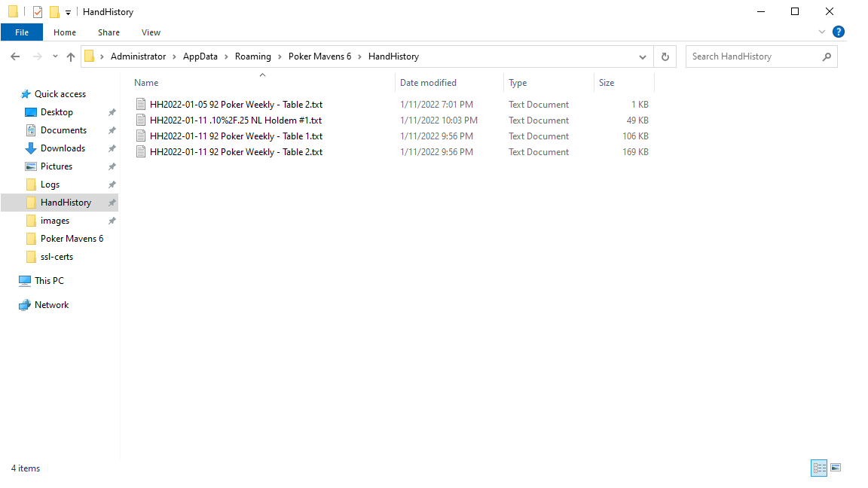Viewport: 868px width, 488px height.
Task: Switch to Large icons view layout
Action: [836, 468]
